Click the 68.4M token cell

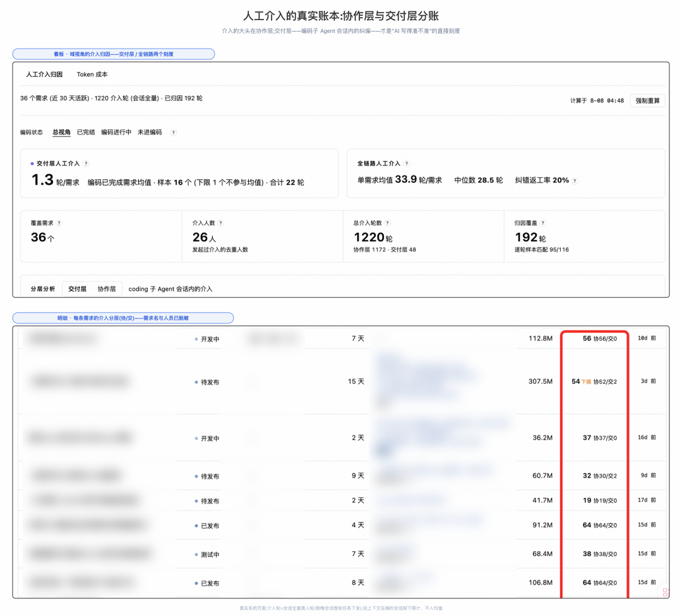pyautogui.click(x=542, y=554)
